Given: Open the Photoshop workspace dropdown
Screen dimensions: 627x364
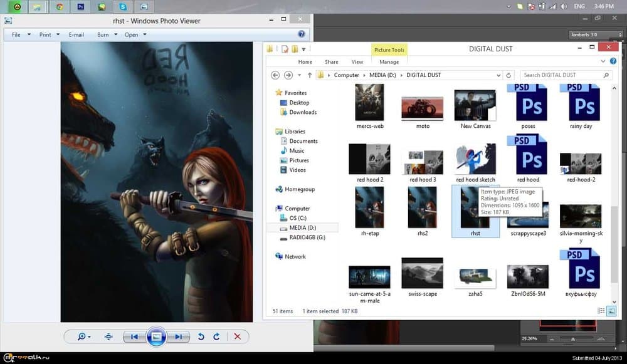Looking at the screenshot, I should (596, 34).
